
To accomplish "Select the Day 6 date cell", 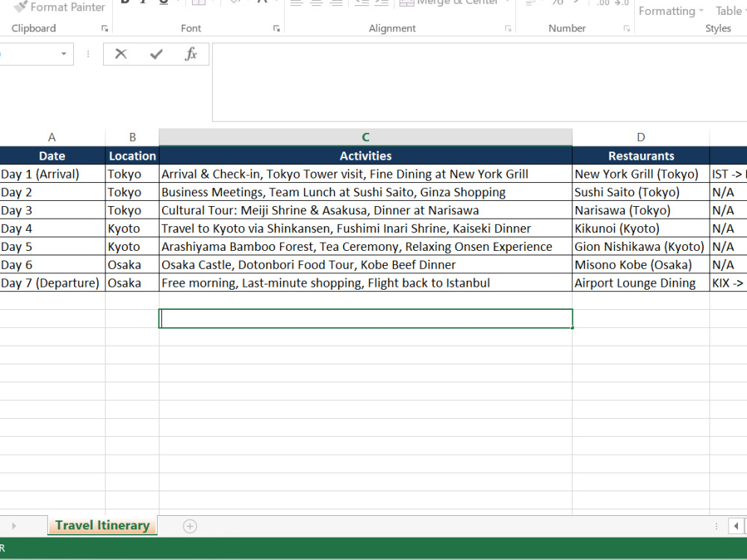I will coord(52,264).
